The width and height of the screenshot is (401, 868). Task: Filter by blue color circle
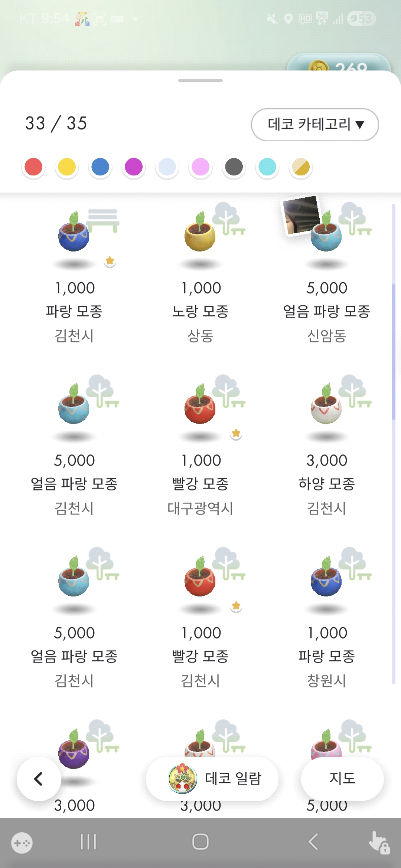[x=100, y=167]
